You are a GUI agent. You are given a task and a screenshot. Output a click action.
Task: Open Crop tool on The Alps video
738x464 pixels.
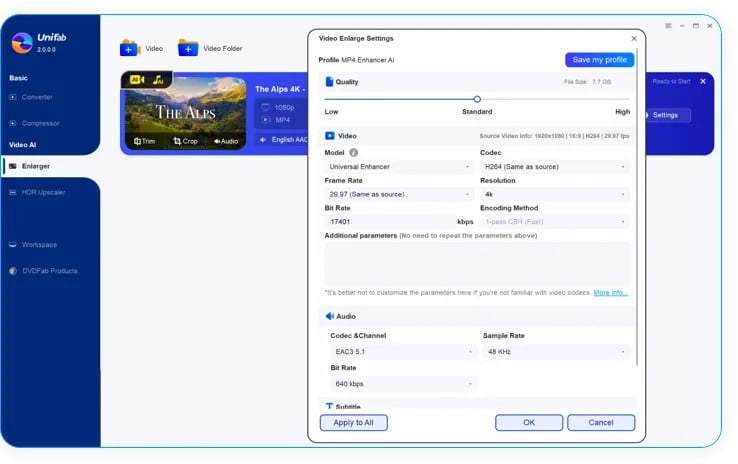(x=185, y=141)
